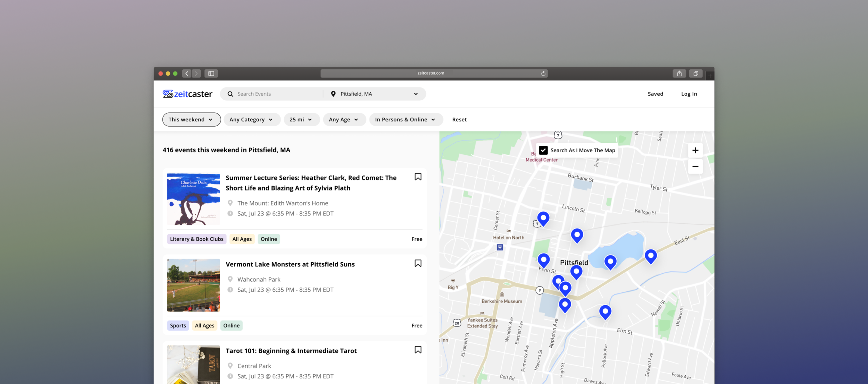The height and width of the screenshot is (384, 868).
Task: Open the Saved events page
Action: click(655, 94)
